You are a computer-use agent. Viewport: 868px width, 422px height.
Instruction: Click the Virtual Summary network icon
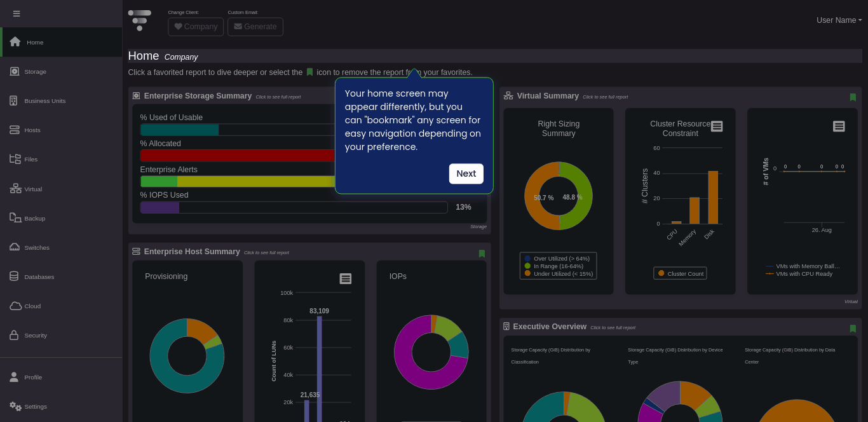coord(508,96)
